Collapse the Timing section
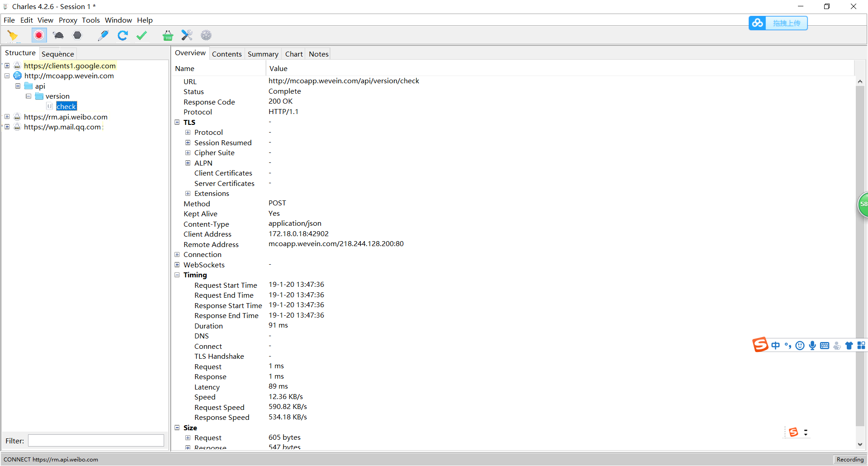Viewport: 868px width, 466px height. [x=177, y=275]
